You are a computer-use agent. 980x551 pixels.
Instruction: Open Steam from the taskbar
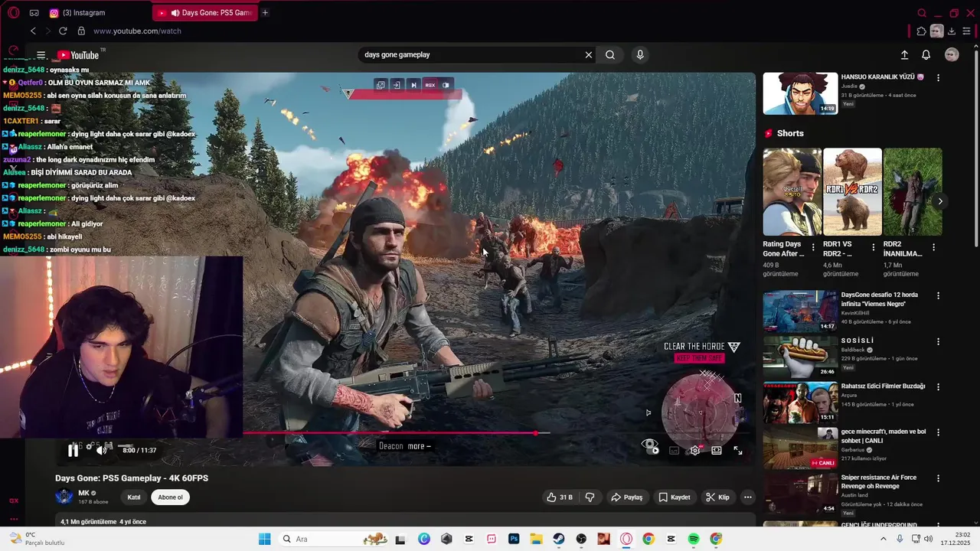click(559, 540)
